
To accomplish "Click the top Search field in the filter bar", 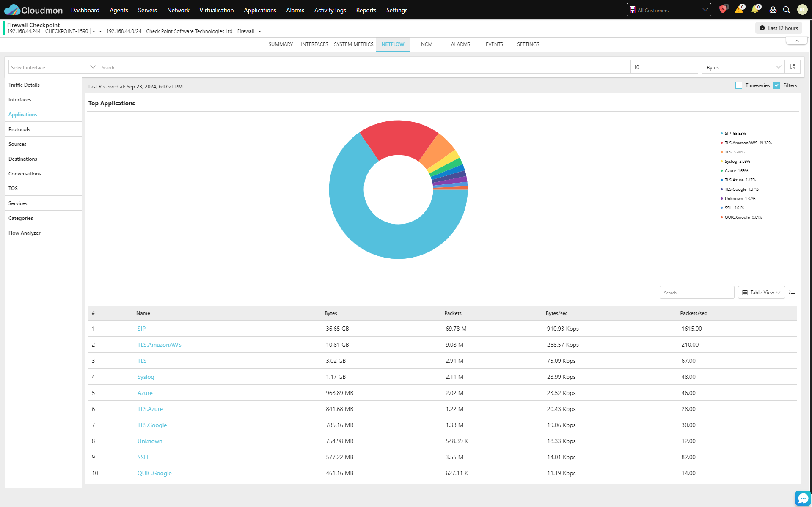I will tap(365, 67).
